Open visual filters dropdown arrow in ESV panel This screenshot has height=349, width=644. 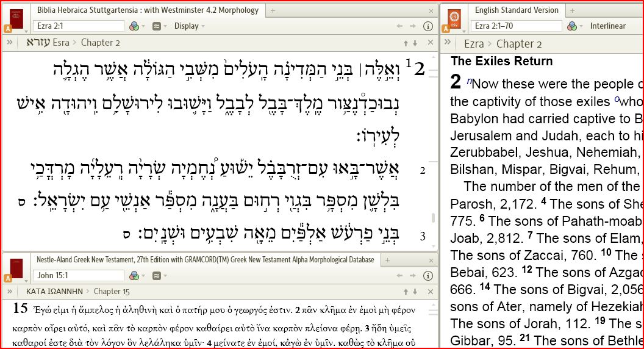click(x=581, y=26)
